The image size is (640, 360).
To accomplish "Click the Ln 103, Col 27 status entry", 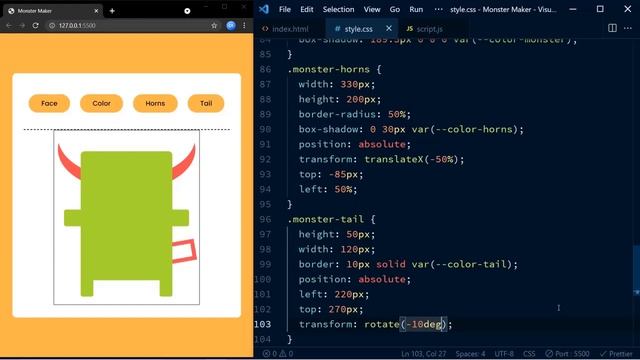I will [423, 353].
